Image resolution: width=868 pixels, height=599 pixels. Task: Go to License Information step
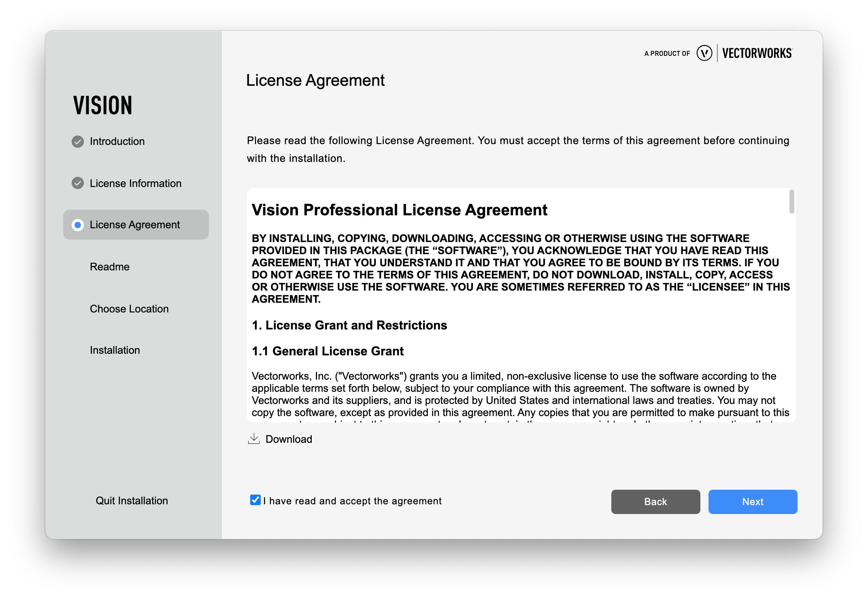pos(136,183)
